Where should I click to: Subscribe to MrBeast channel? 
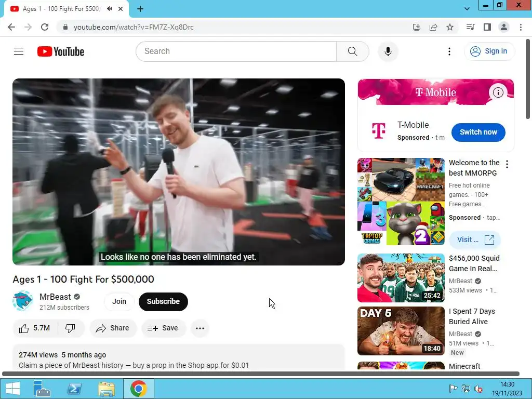(x=163, y=301)
